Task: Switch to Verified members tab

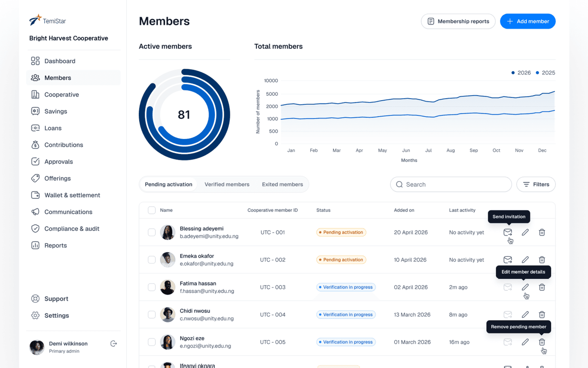Action: 227,184
